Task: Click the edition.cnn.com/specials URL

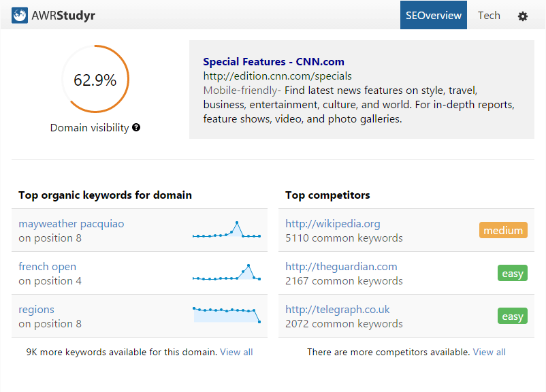Action: [277, 76]
